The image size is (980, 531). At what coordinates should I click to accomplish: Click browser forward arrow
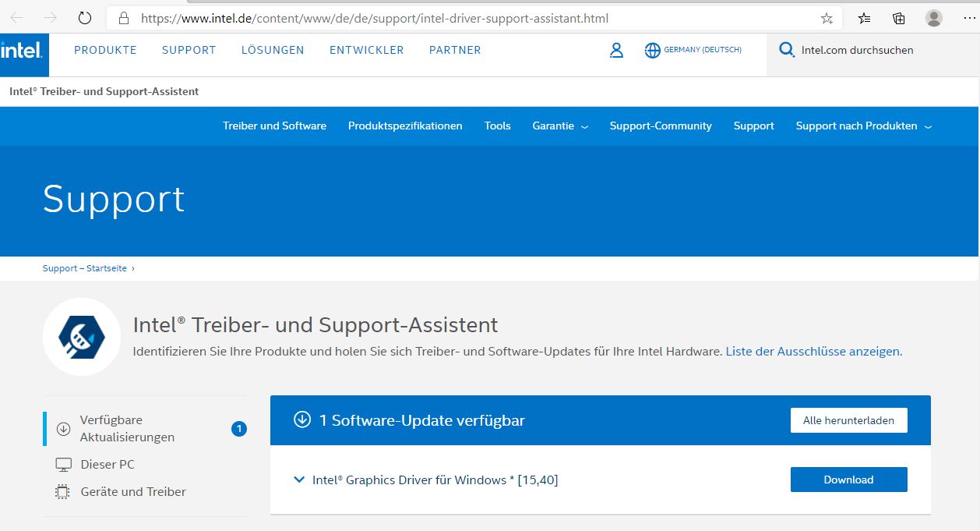pyautogui.click(x=51, y=18)
